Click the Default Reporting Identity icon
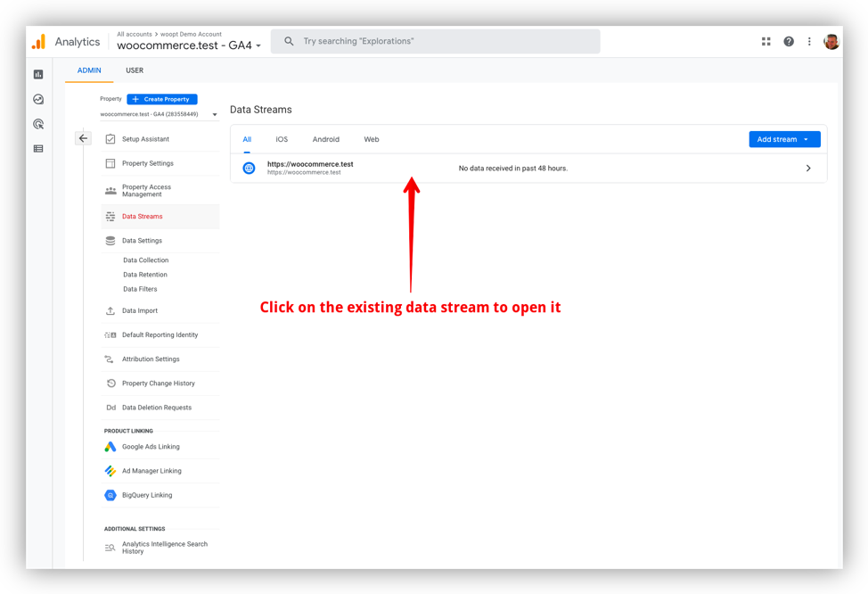The image size is (868, 594). (111, 335)
